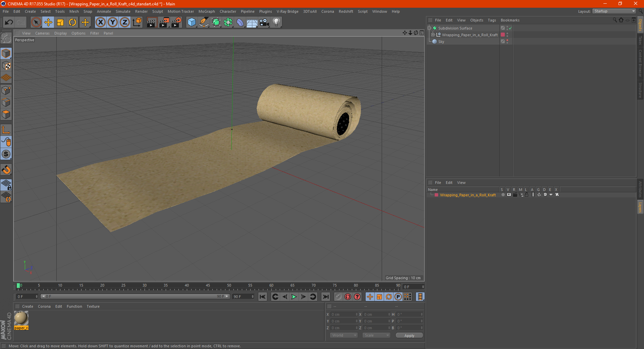The width and height of the screenshot is (644, 349).
Task: Toggle layer View visibility icon
Action: pyautogui.click(x=509, y=195)
